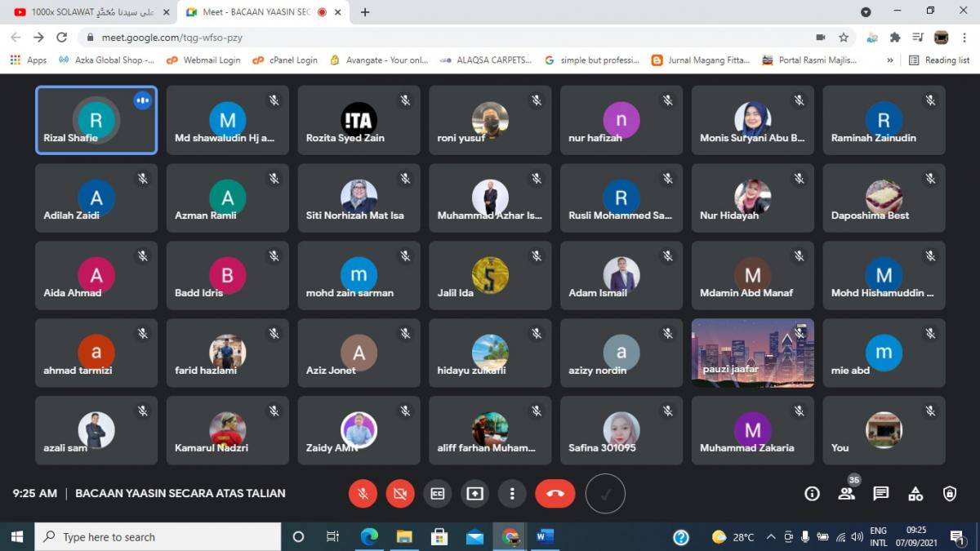The width and height of the screenshot is (980, 551).
Task: Open the Reading list
Action: click(939, 60)
